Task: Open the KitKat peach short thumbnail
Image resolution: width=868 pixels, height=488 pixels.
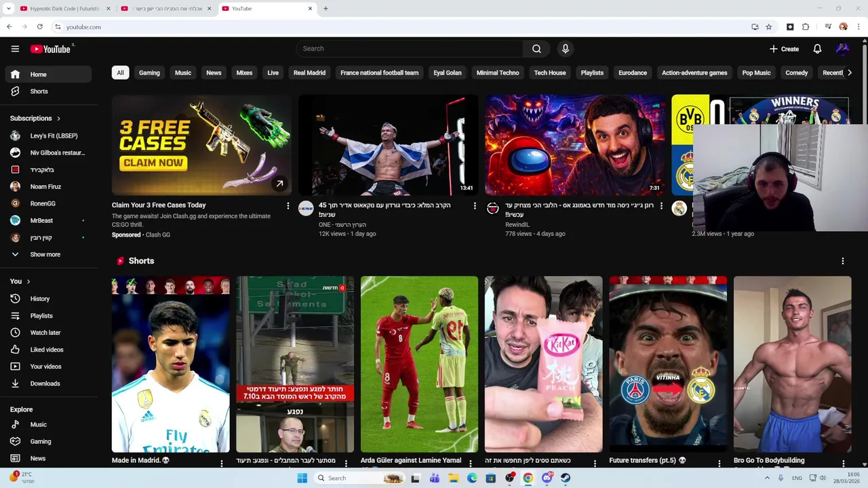Action: pyautogui.click(x=543, y=364)
